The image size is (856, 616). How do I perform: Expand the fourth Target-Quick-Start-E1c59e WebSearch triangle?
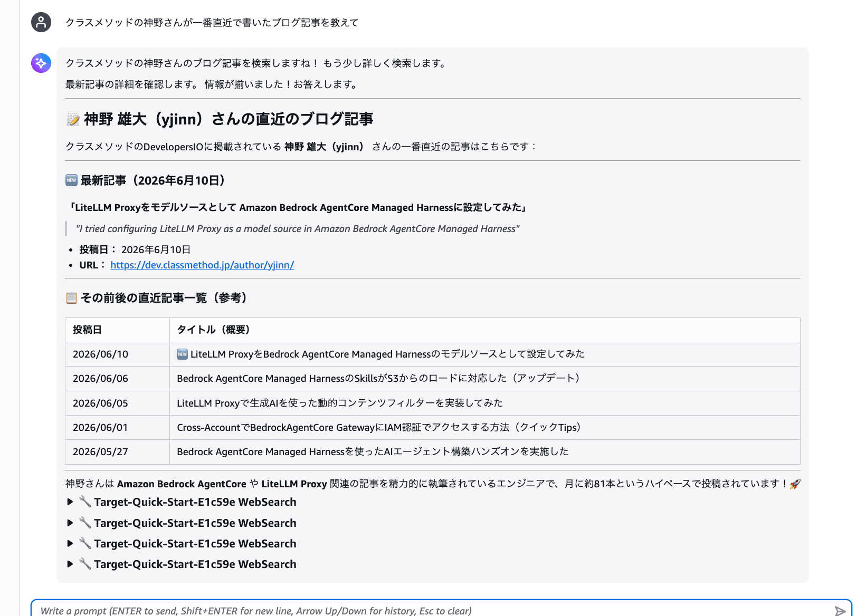(70, 564)
